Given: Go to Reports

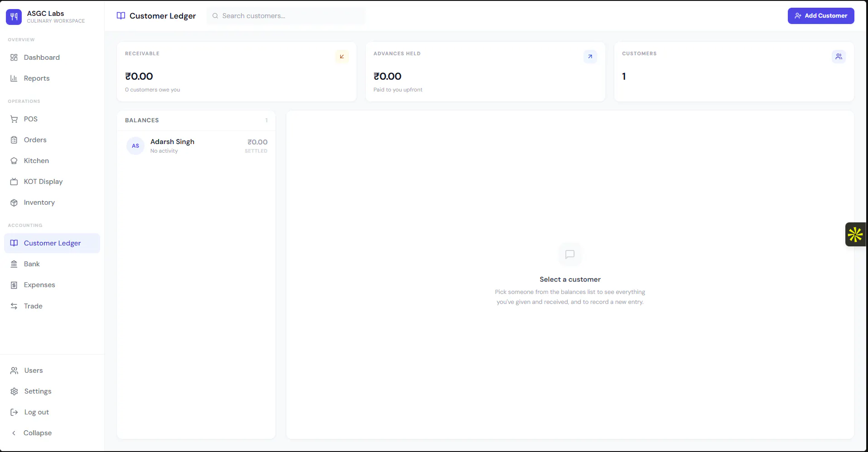Looking at the screenshot, I should [52, 78].
